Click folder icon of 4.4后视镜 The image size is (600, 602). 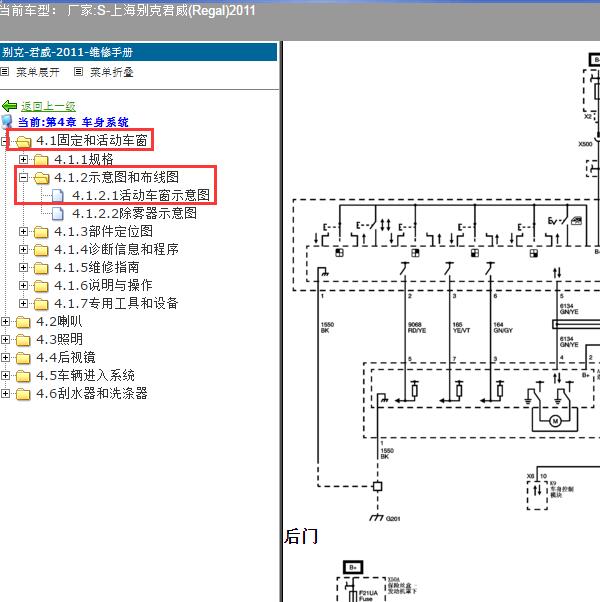click(x=23, y=358)
